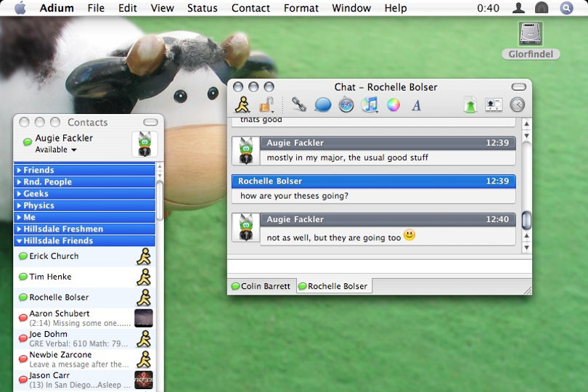Expand the Geeks group
Image resolution: width=588 pixels, height=392 pixels.
point(19,194)
